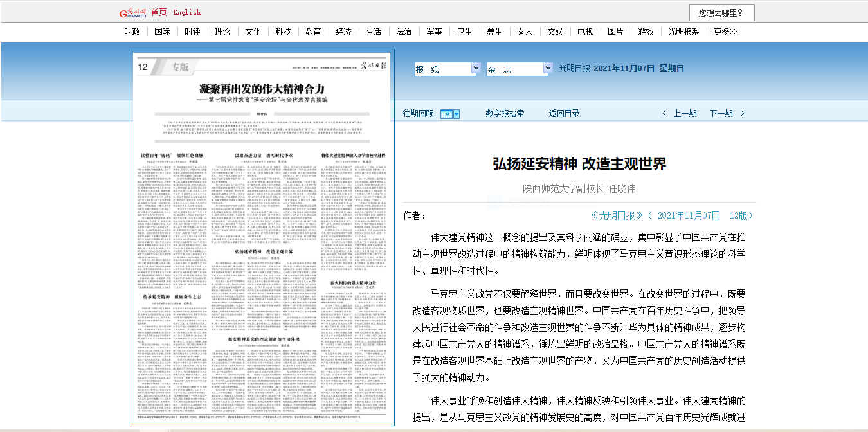
Task: Select 光明报系 in the top menu
Action: click(683, 32)
